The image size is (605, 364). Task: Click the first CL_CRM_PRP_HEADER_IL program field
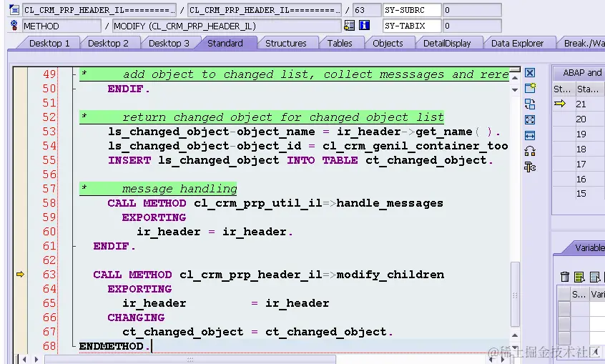pos(99,9)
